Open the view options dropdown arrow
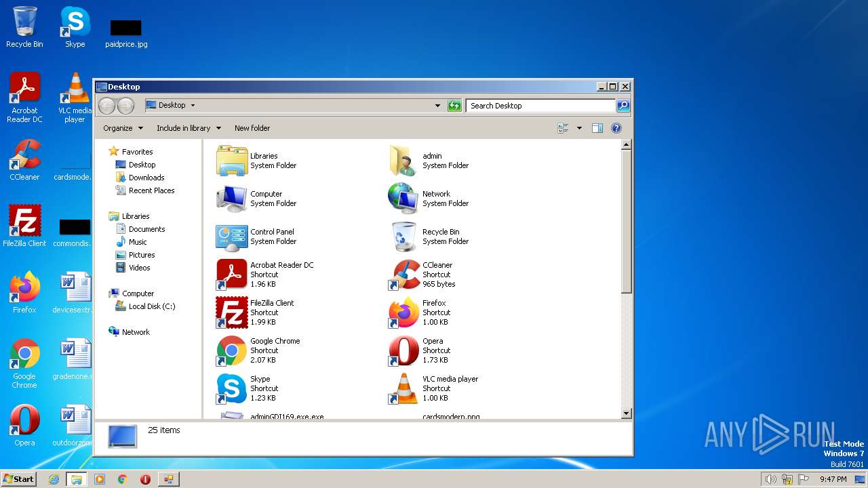The height and width of the screenshot is (488, 868). 579,128
